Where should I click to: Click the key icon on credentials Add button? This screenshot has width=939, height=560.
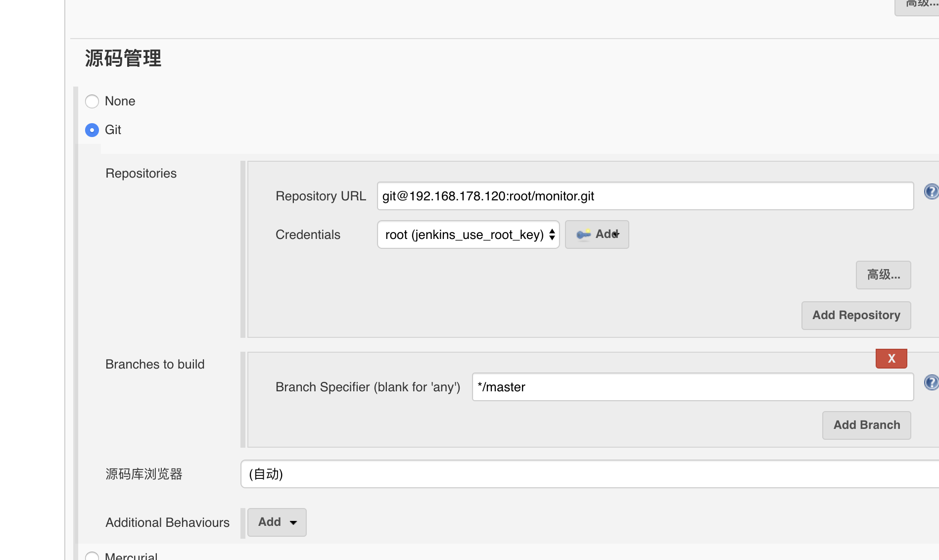(584, 234)
